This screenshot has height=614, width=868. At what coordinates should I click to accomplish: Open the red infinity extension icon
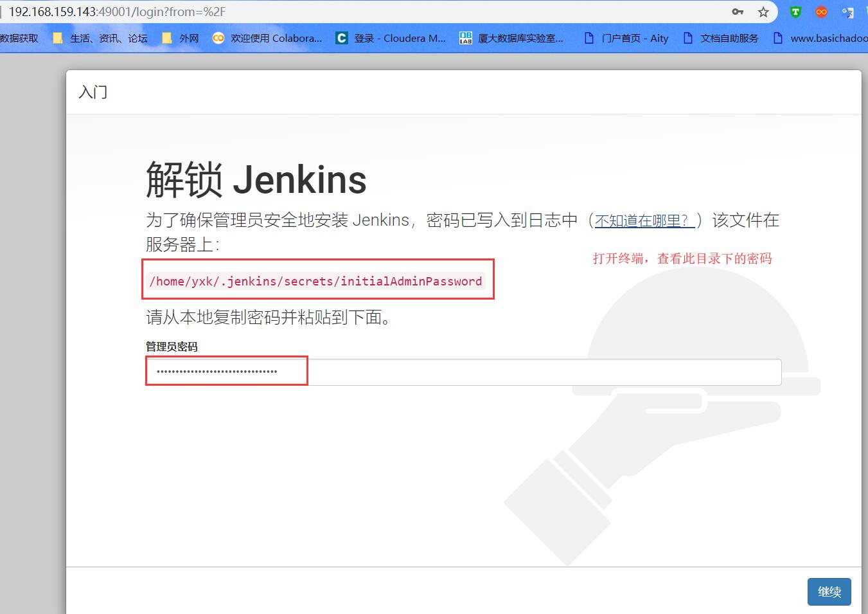pos(821,12)
